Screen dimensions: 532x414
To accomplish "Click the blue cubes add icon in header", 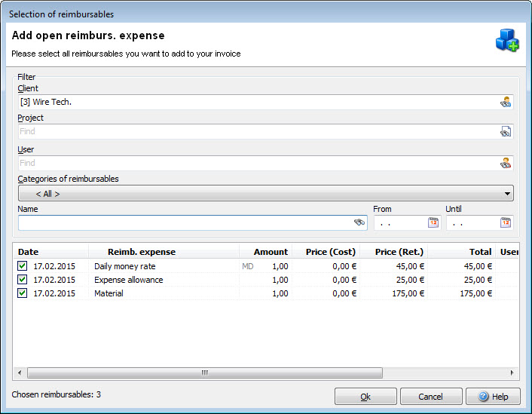I will 507,41.
